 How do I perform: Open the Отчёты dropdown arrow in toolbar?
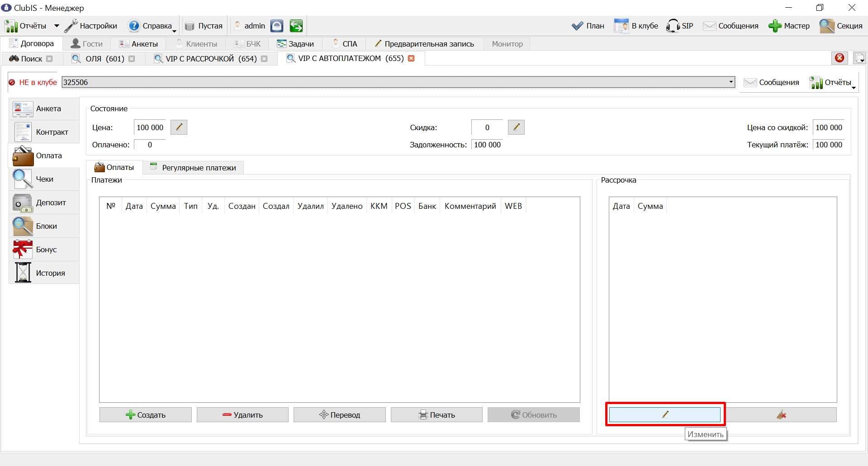[x=57, y=26]
